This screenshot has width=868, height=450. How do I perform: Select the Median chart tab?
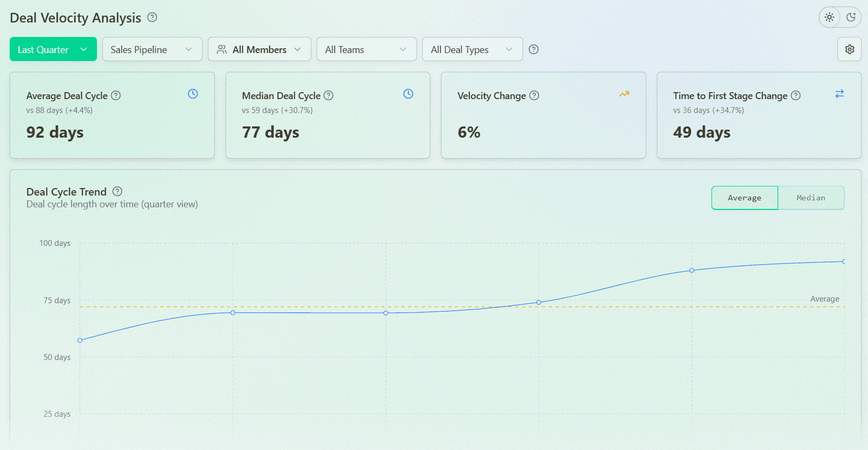point(811,198)
